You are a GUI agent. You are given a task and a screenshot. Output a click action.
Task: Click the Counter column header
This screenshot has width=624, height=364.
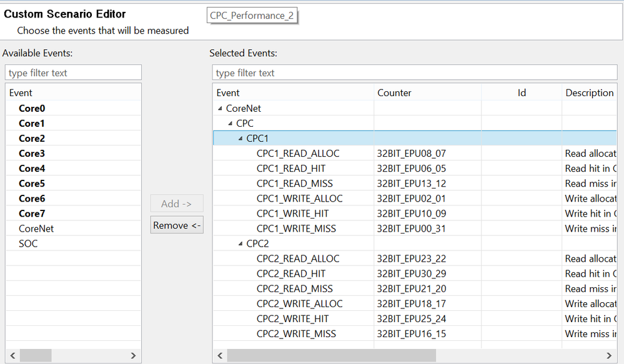pyautogui.click(x=395, y=93)
